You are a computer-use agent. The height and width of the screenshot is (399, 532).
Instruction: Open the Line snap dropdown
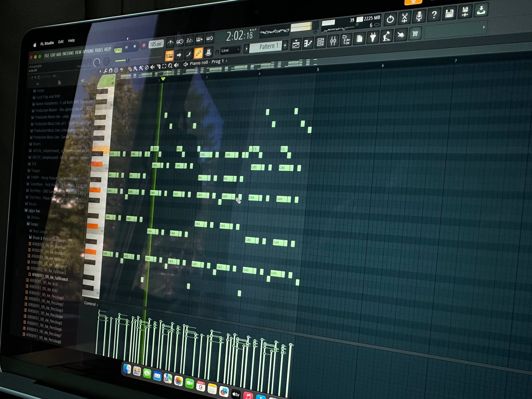point(230,50)
